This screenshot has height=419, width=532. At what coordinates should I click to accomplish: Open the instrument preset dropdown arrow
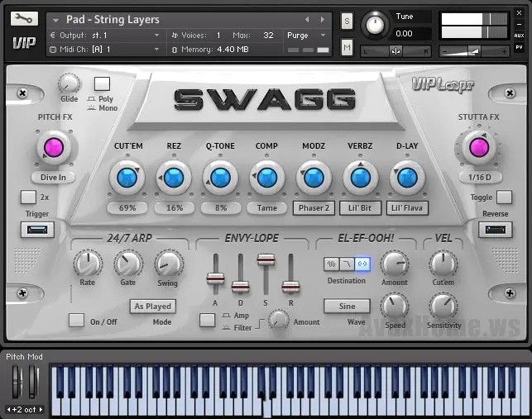point(55,21)
